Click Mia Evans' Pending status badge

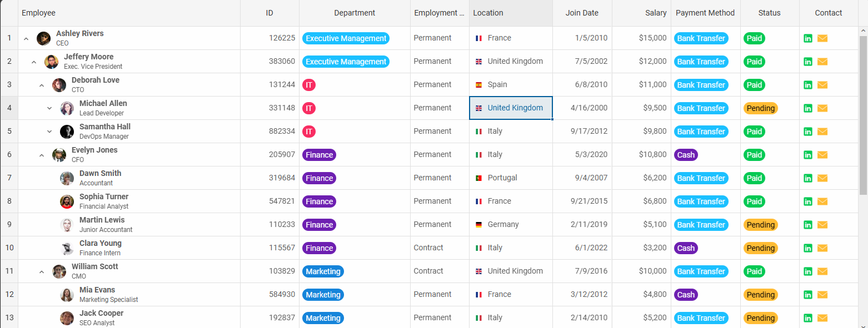click(x=760, y=295)
